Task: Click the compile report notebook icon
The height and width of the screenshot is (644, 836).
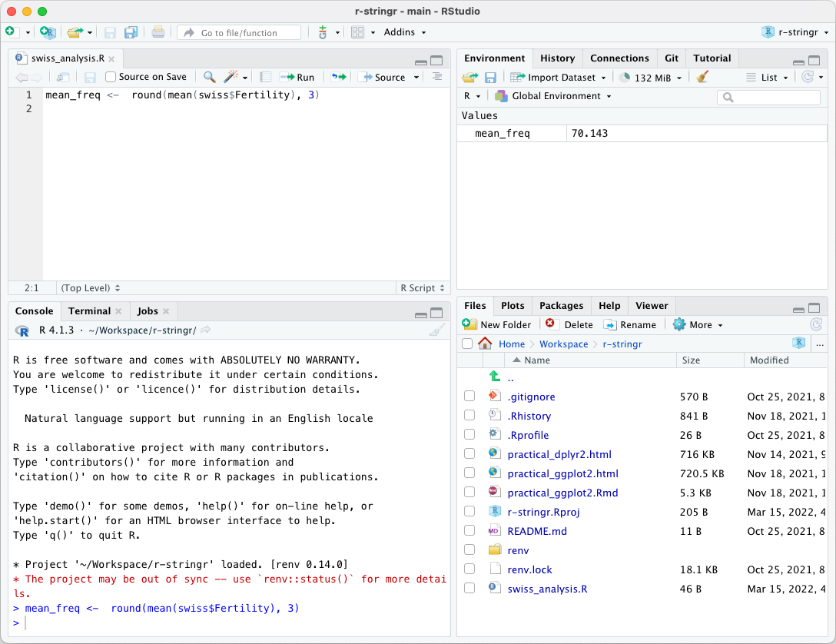Action: 265,77
